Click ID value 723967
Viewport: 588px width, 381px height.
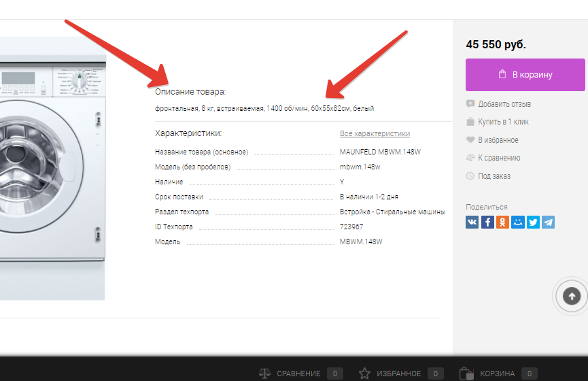coord(351,227)
